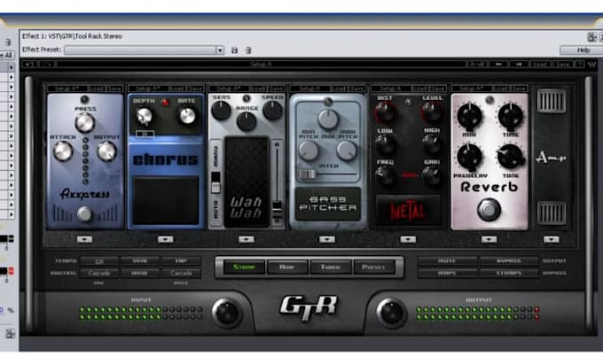Click the A->B copy button
Screen dimensions: 603x364
(478, 64)
